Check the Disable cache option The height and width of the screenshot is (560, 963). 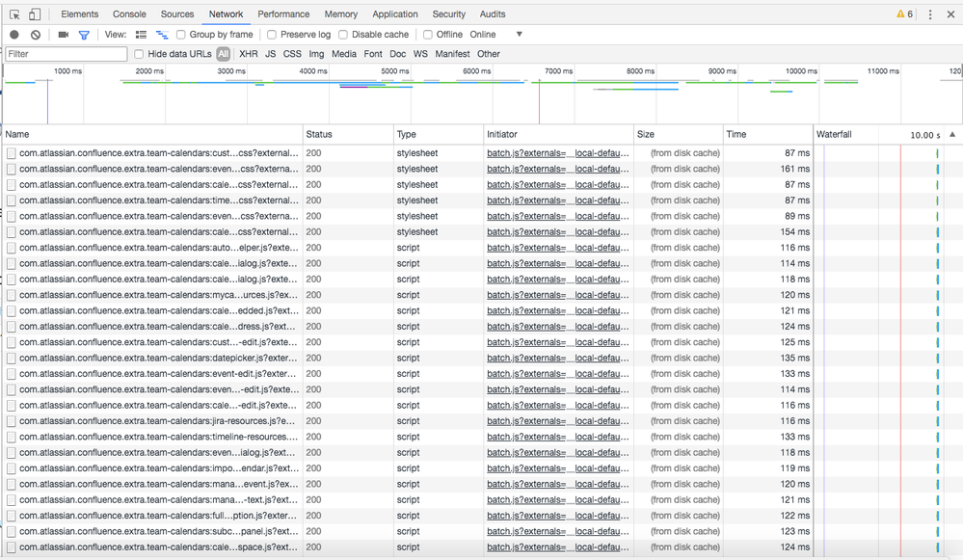pyautogui.click(x=343, y=35)
